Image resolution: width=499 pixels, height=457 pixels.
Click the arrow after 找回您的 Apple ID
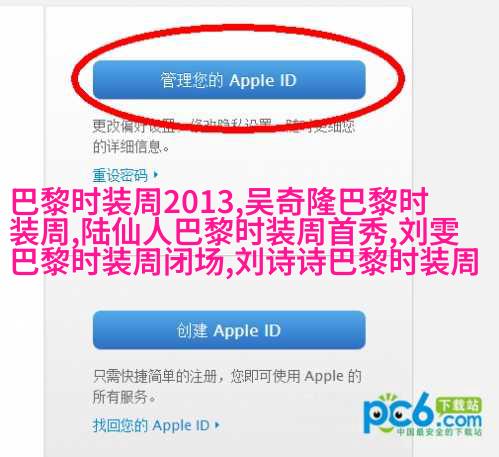pyautogui.click(x=217, y=425)
